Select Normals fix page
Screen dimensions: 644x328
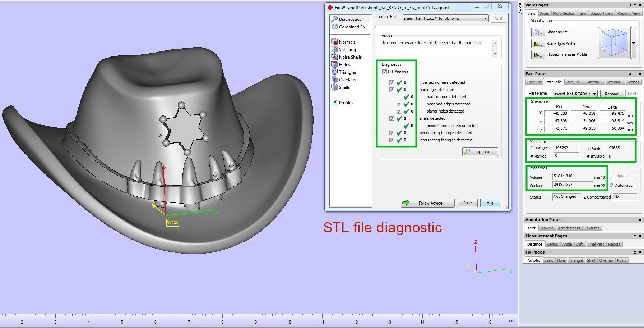(343, 42)
